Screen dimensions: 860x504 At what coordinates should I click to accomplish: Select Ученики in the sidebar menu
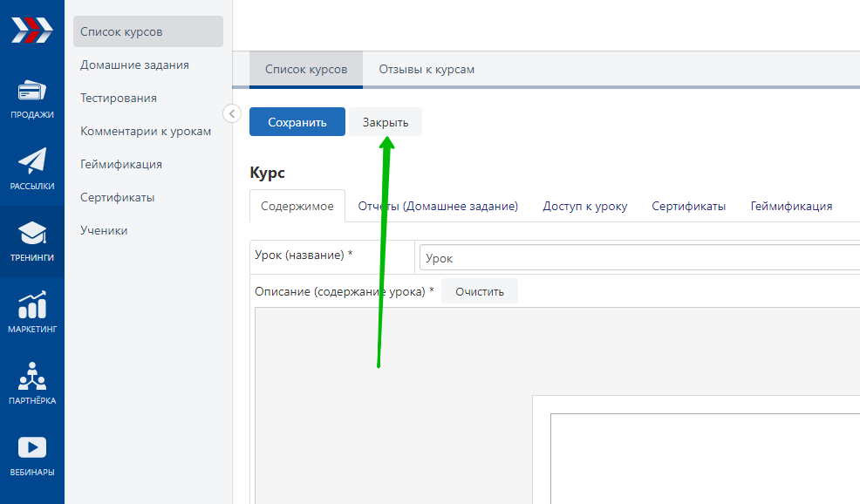104,230
